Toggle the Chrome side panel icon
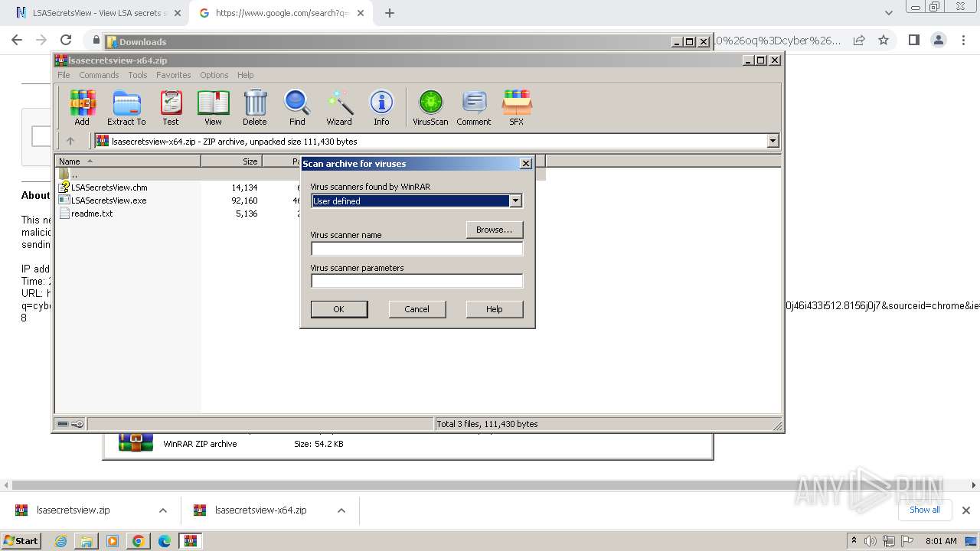 pyautogui.click(x=913, y=41)
